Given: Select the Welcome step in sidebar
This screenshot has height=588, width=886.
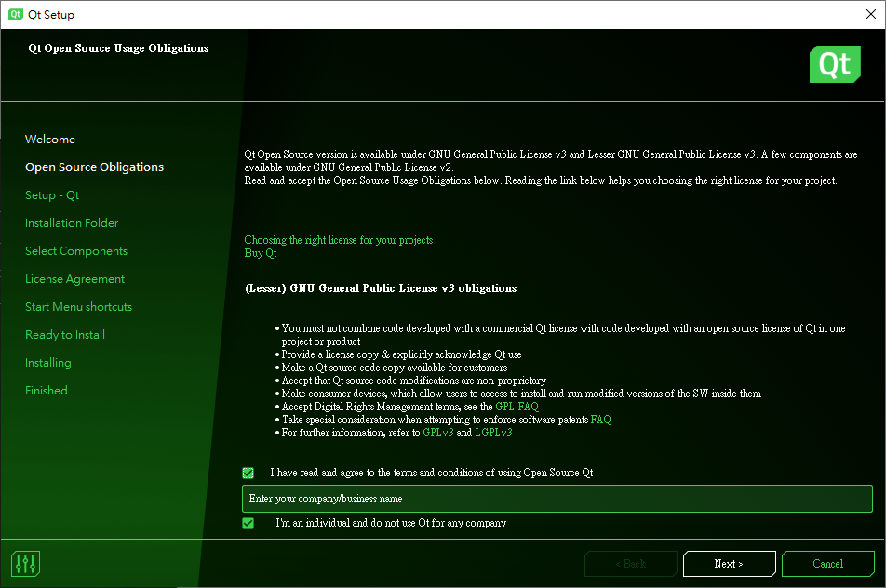Looking at the screenshot, I should click(50, 140).
